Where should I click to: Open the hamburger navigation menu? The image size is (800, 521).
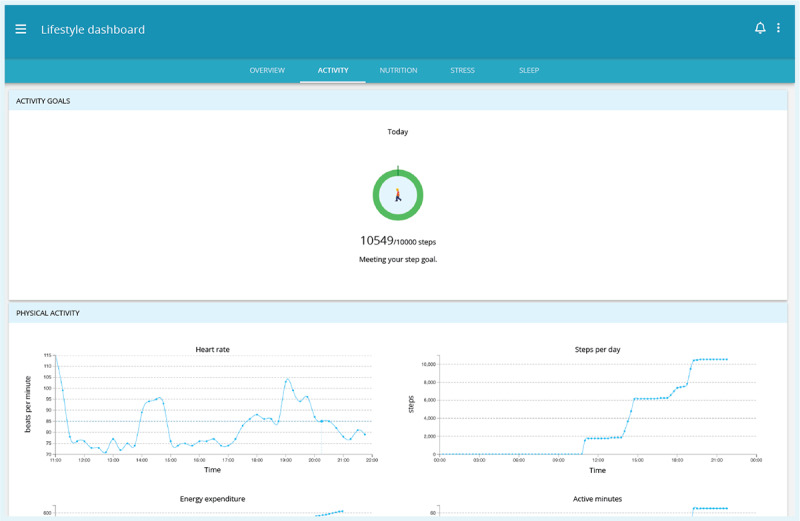pyautogui.click(x=21, y=29)
